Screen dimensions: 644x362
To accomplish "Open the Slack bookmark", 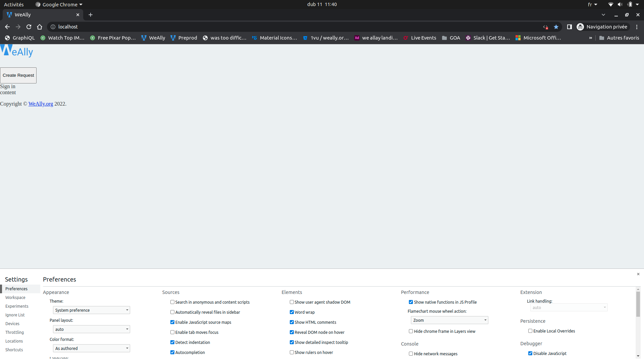I will click(x=488, y=38).
